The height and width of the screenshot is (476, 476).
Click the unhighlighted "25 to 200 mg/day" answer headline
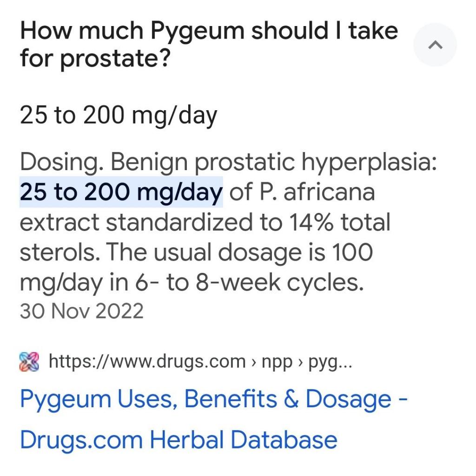(118, 116)
